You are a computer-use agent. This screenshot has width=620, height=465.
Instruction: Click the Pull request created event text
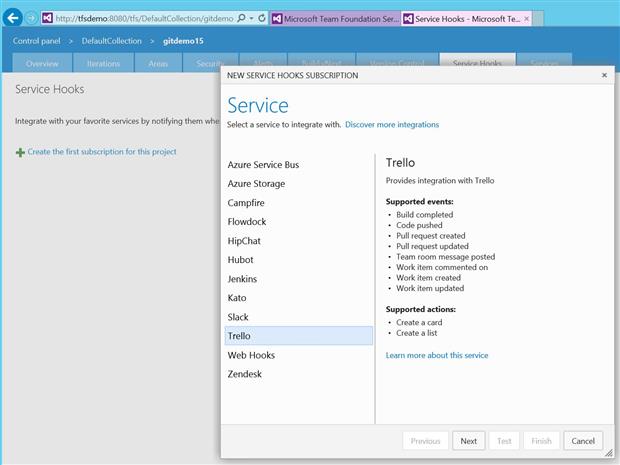431,236
